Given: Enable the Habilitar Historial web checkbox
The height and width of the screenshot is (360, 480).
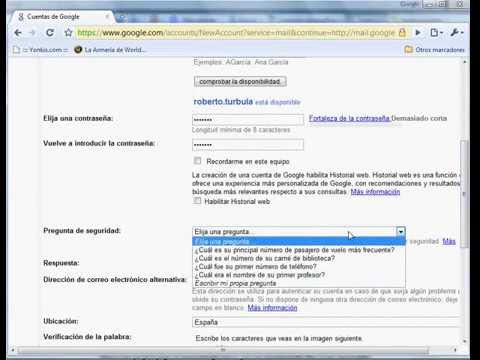Looking at the screenshot, I should coord(197,201).
